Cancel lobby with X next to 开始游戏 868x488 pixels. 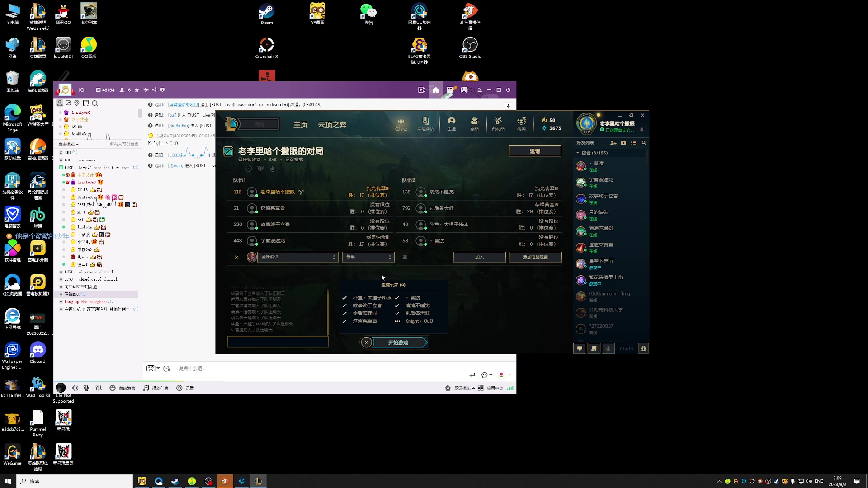367,343
